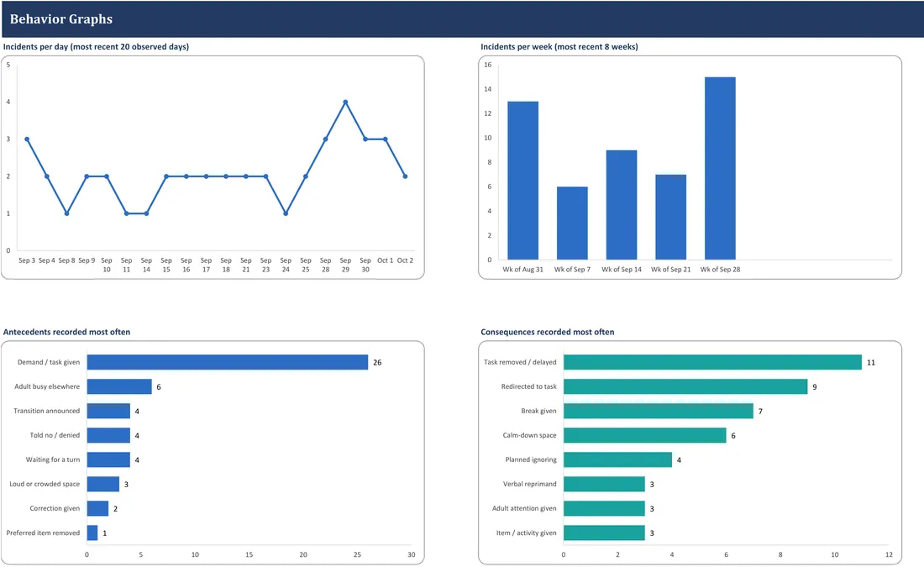Click the Sep 3 data point on line chart
This screenshot has height=567, width=924.
pyautogui.click(x=27, y=139)
